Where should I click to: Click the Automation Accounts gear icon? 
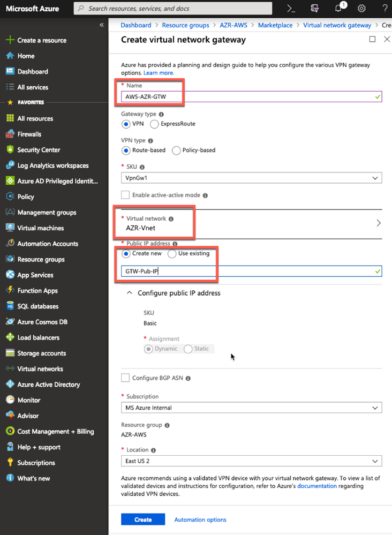tap(10, 243)
